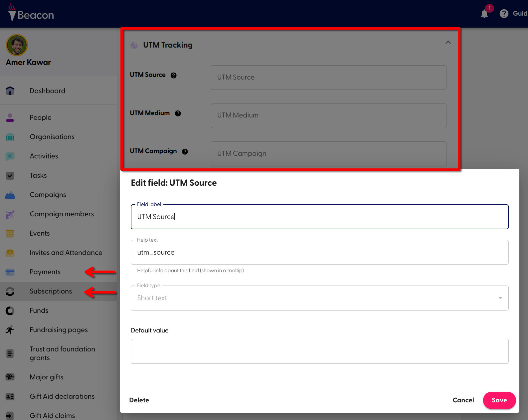The image size is (528, 420).
Task: Click the People person icon
Action: point(10,117)
